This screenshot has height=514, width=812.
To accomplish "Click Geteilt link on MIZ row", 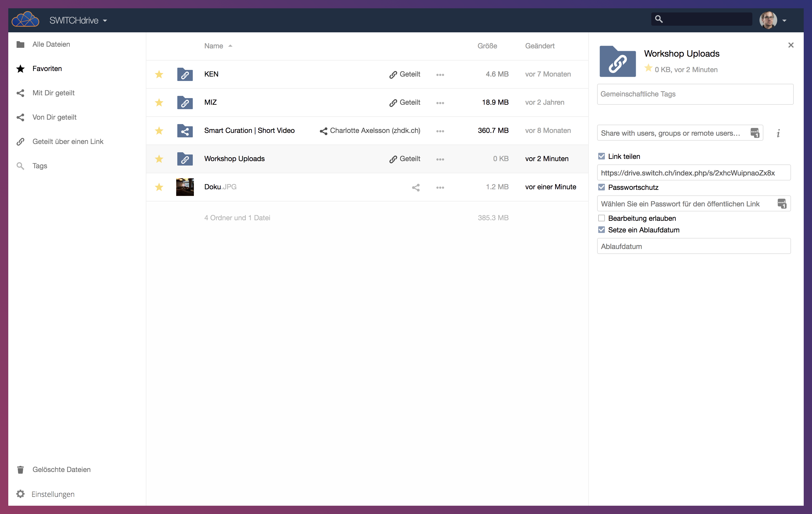I will [405, 103].
